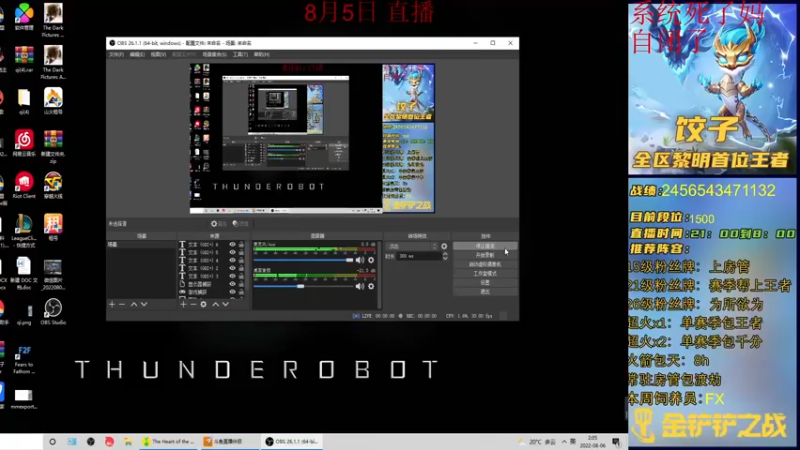Open settings gear for microphone mixer channel
800x450 pixels.
[371, 260]
